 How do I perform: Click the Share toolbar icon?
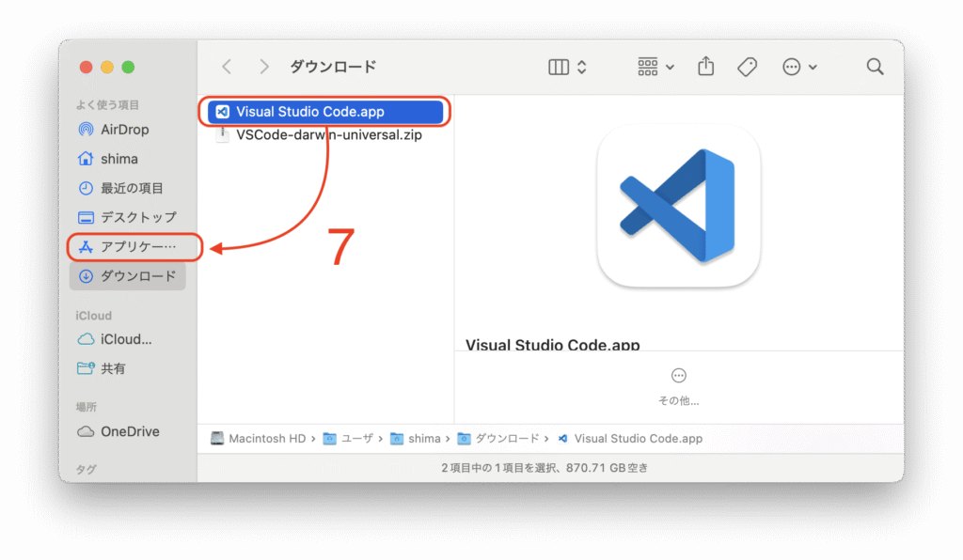pos(705,67)
